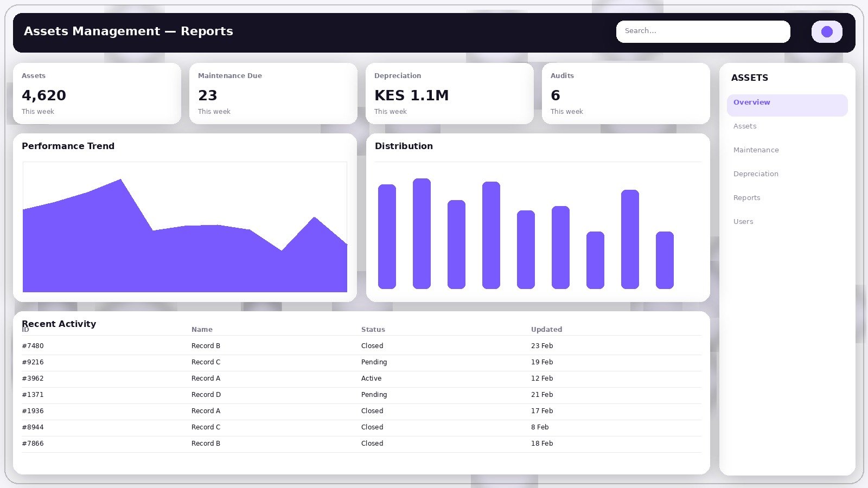Click the peak of the Performance Trend chart

pos(120,181)
